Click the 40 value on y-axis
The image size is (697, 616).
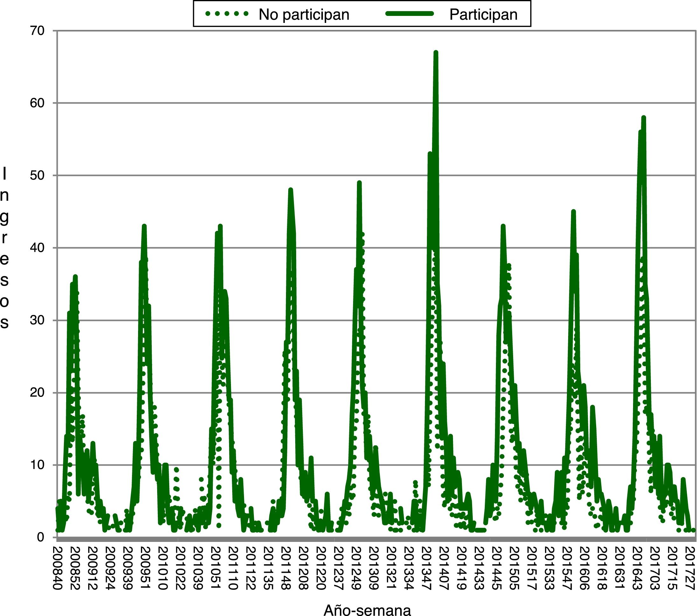coord(37,248)
